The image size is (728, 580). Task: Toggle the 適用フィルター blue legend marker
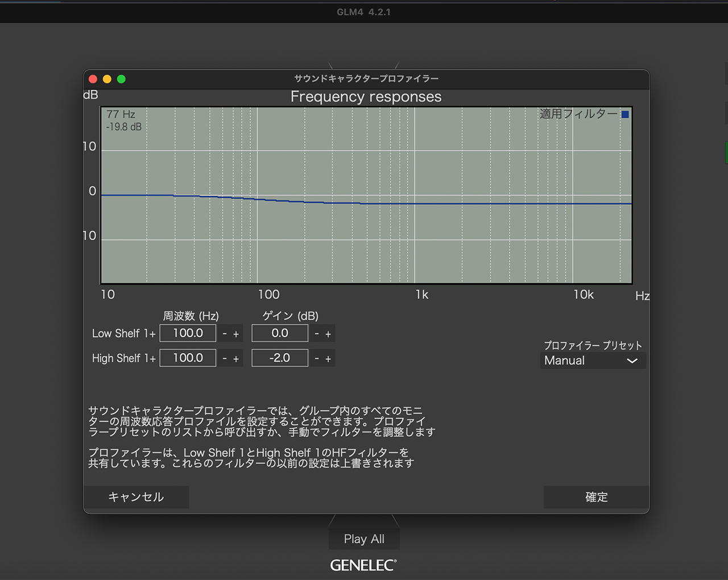tap(626, 114)
